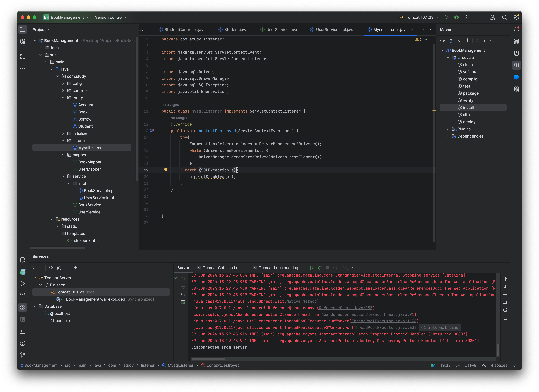
Task: Collapse the entity package in project tree
Action: click(63, 97)
